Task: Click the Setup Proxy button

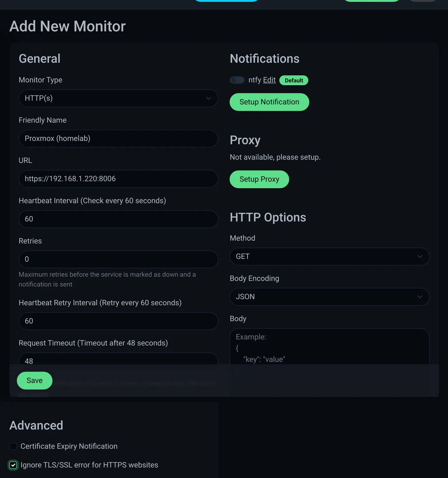Action: pyautogui.click(x=259, y=179)
